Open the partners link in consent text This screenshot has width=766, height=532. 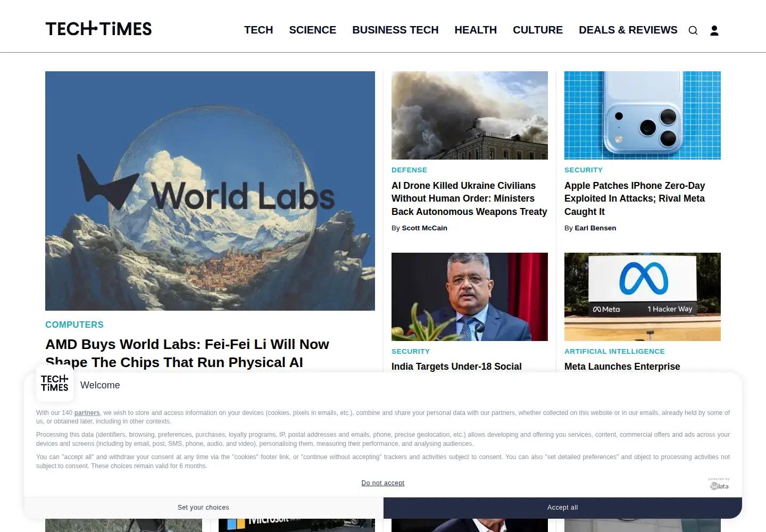87,413
